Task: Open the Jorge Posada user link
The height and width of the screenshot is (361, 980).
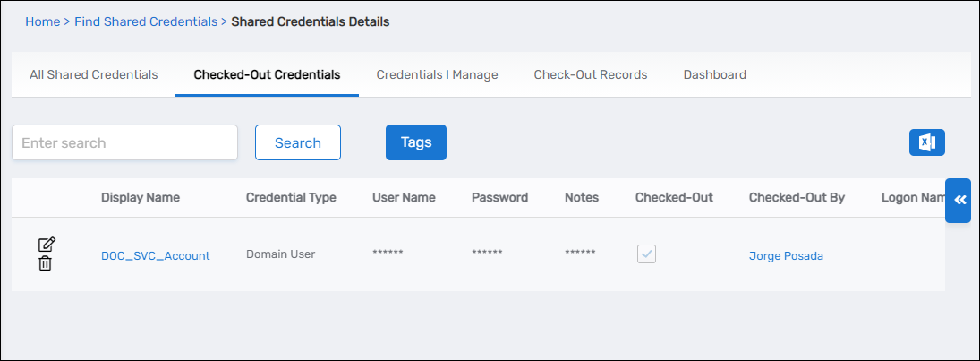Action: tap(786, 256)
